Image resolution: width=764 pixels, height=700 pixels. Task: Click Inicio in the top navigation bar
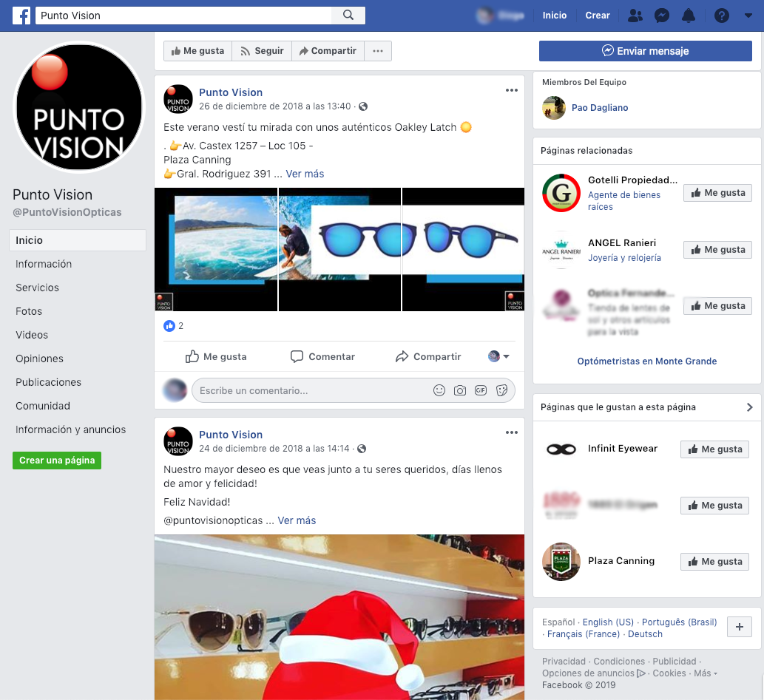(555, 15)
